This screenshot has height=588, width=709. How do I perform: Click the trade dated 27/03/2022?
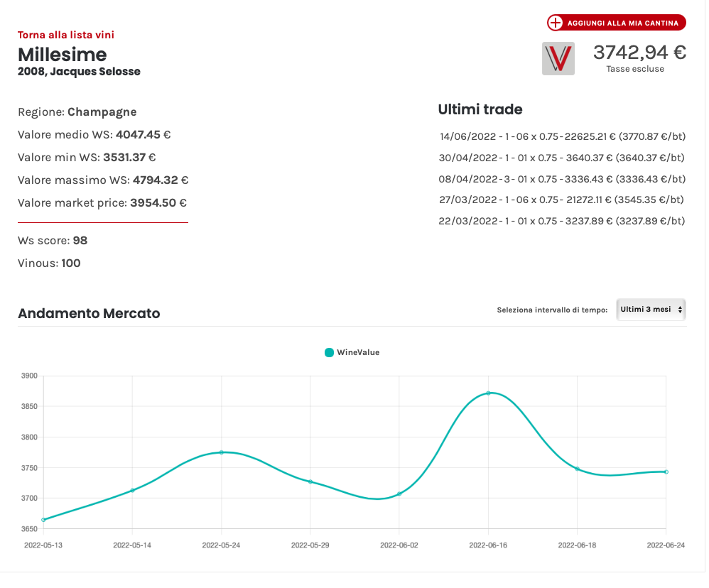click(561, 200)
